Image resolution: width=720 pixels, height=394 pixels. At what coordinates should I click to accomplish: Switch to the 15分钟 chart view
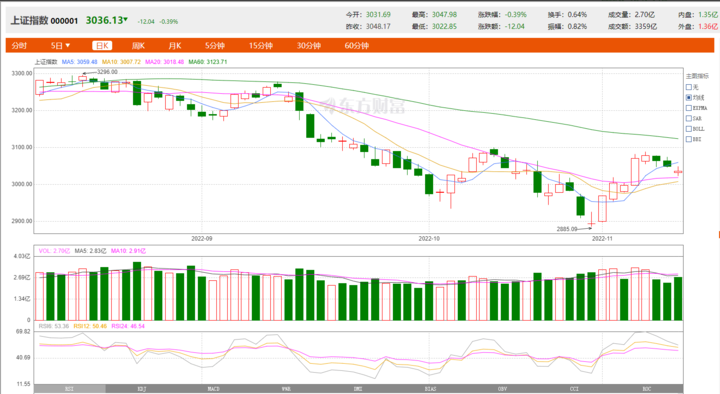(x=261, y=45)
